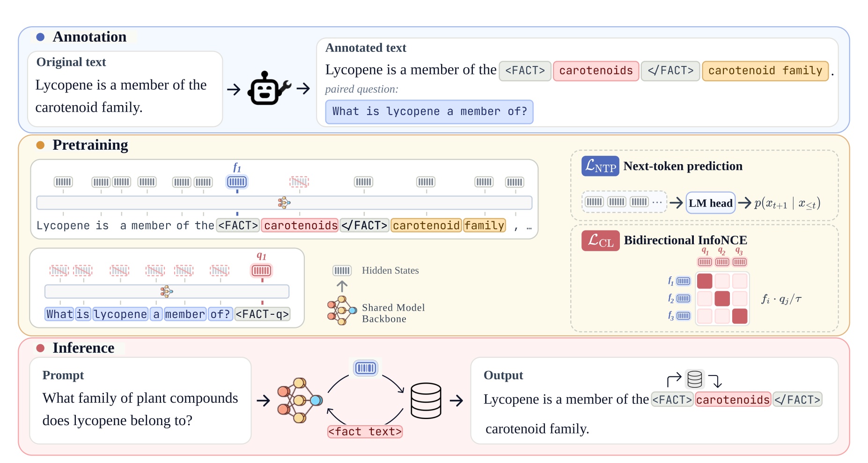This screenshot has width=868, height=463.
Task: Click the red bullet beside Inference heading
Action: click(40, 348)
